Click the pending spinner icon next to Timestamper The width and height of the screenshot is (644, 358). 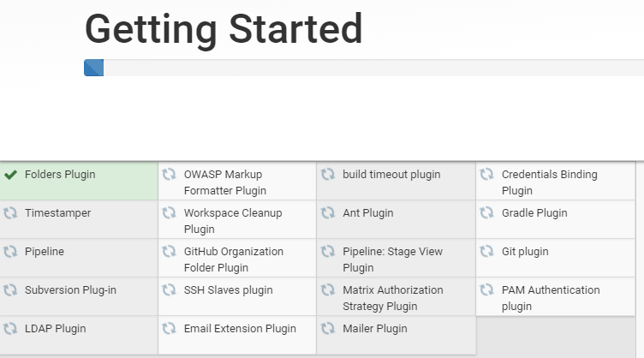pos(11,213)
